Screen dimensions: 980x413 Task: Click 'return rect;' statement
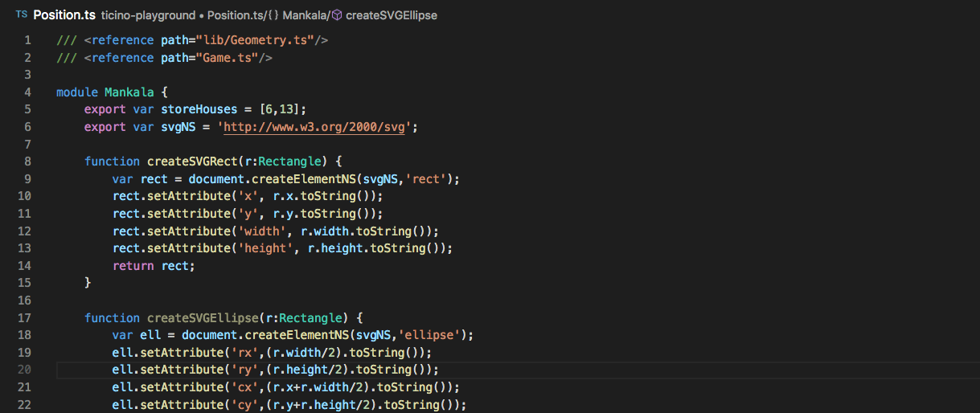[154, 266]
